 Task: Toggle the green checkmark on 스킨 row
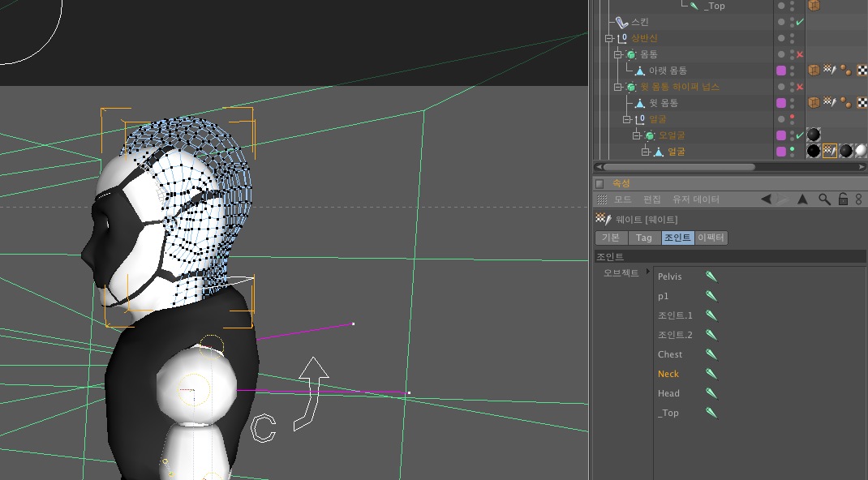(800, 22)
